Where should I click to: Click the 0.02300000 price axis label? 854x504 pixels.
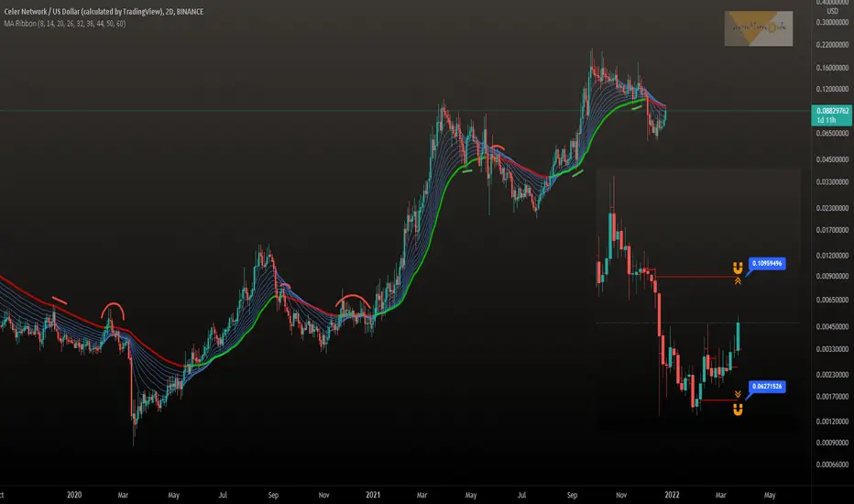832,208
